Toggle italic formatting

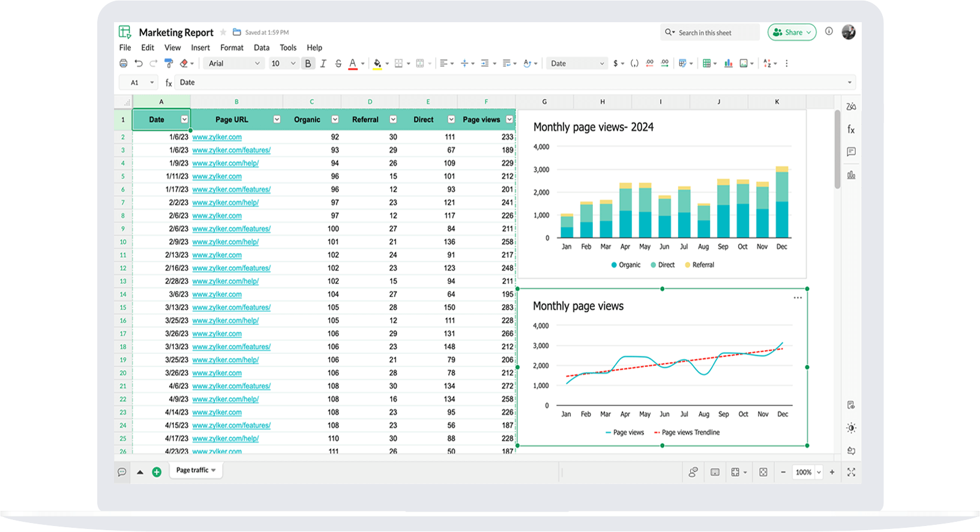coord(323,64)
